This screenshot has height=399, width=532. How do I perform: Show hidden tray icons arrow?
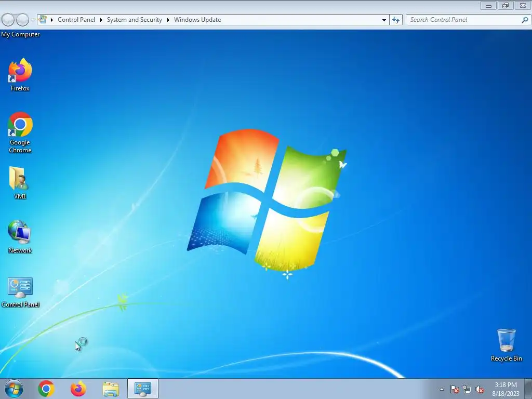coord(442,389)
